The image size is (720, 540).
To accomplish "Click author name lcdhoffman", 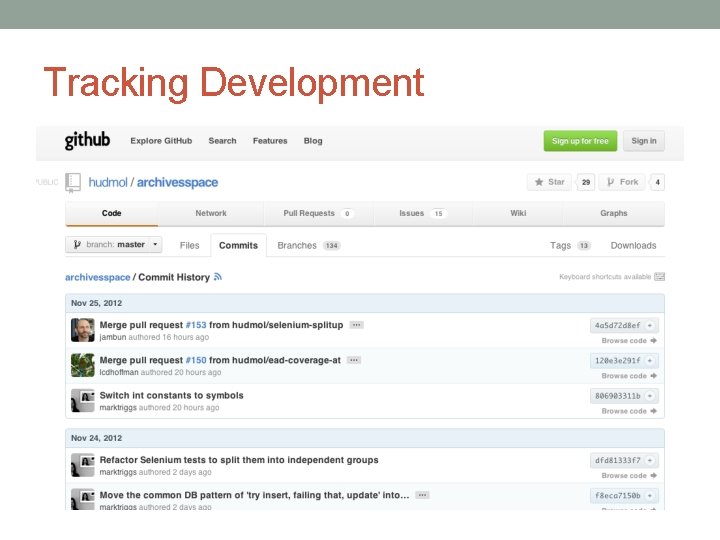I will click(119, 372).
